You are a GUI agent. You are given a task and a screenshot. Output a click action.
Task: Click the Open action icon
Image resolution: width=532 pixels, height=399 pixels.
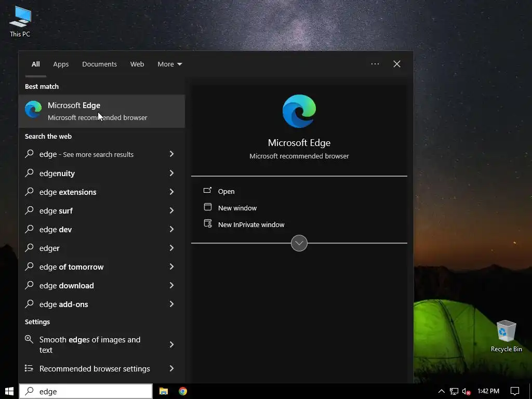208,190
